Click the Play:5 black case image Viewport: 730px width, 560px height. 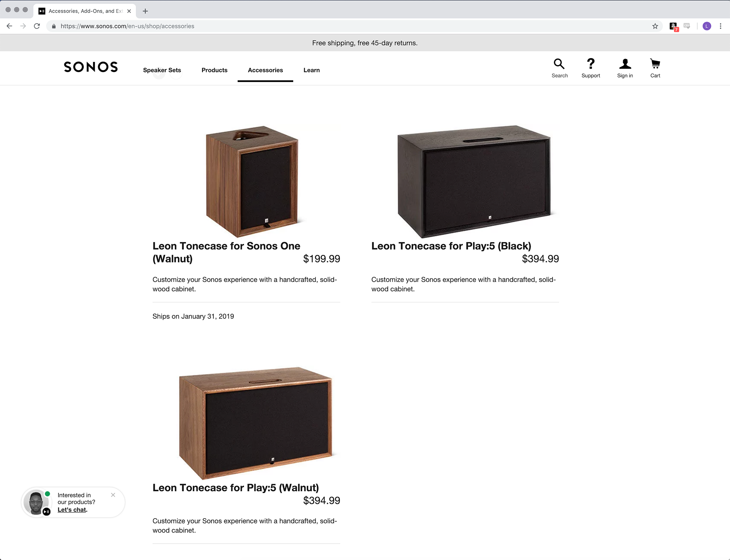click(474, 181)
